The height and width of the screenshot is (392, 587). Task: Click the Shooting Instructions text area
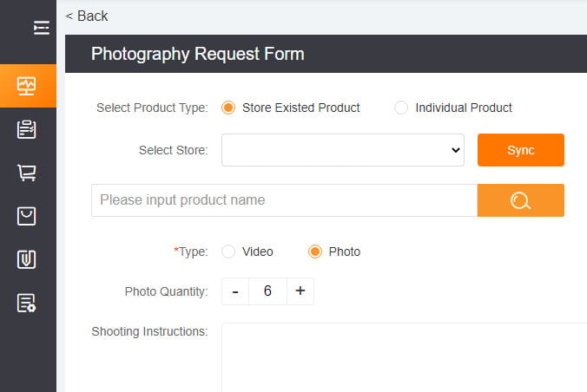click(x=404, y=356)
